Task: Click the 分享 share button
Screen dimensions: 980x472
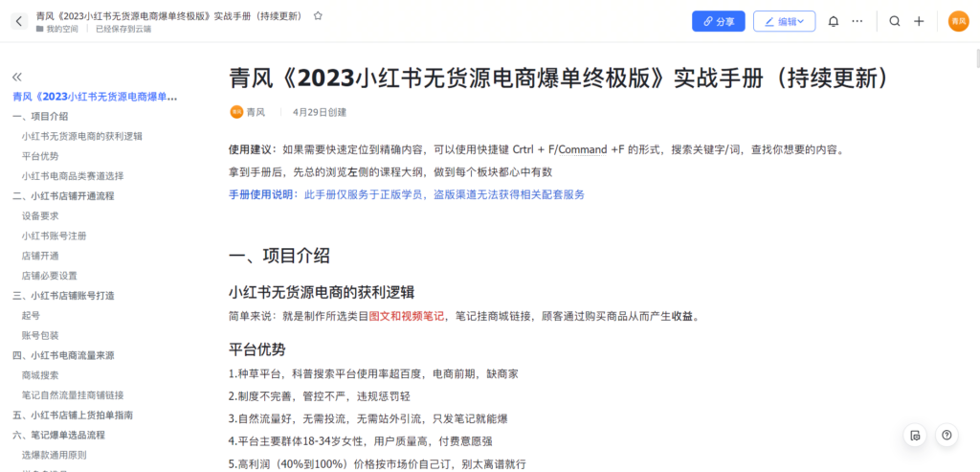Action: (x=719, y=21)
